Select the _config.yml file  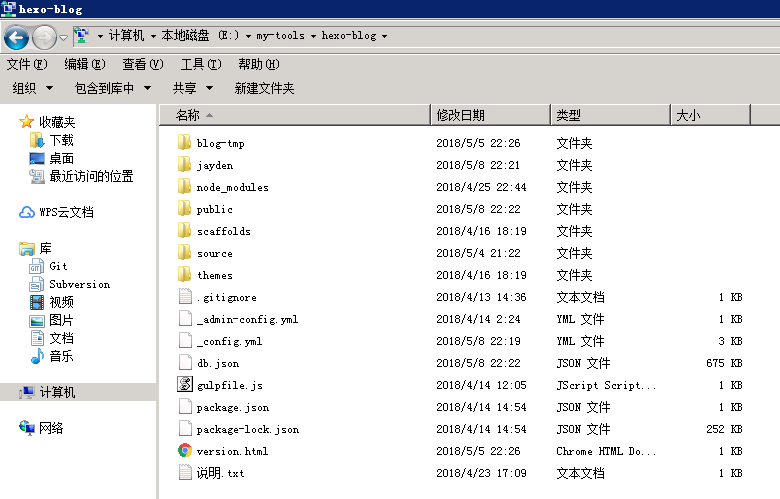229,341
